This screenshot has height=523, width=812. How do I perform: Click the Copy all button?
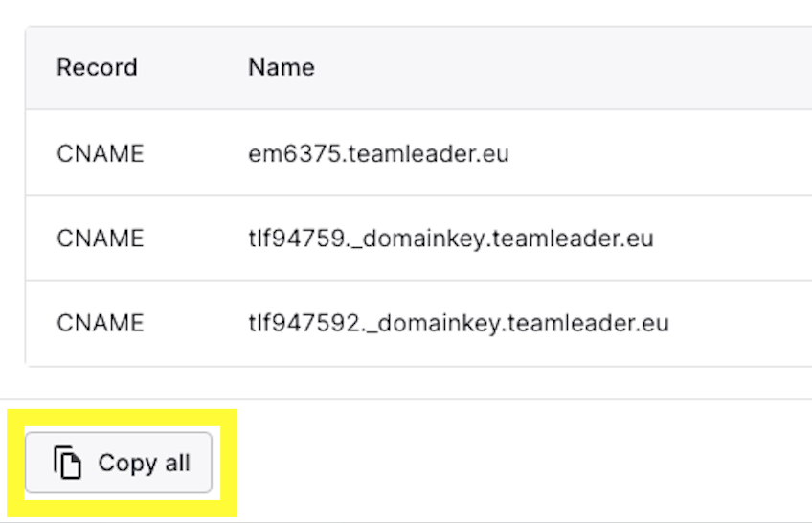119,463
